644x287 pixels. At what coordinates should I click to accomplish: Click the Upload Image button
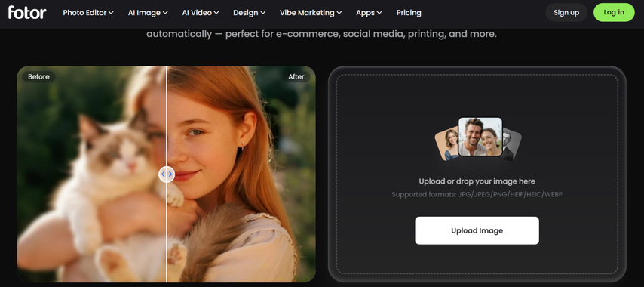point(477,230)
